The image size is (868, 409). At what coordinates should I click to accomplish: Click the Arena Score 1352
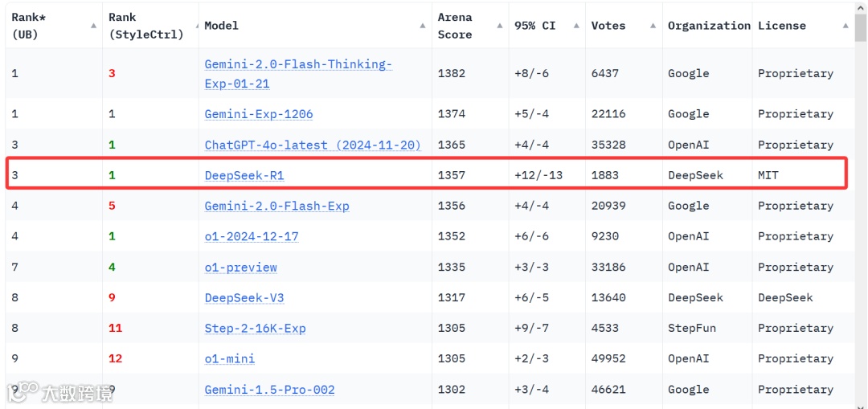click(x=452, y=236)
